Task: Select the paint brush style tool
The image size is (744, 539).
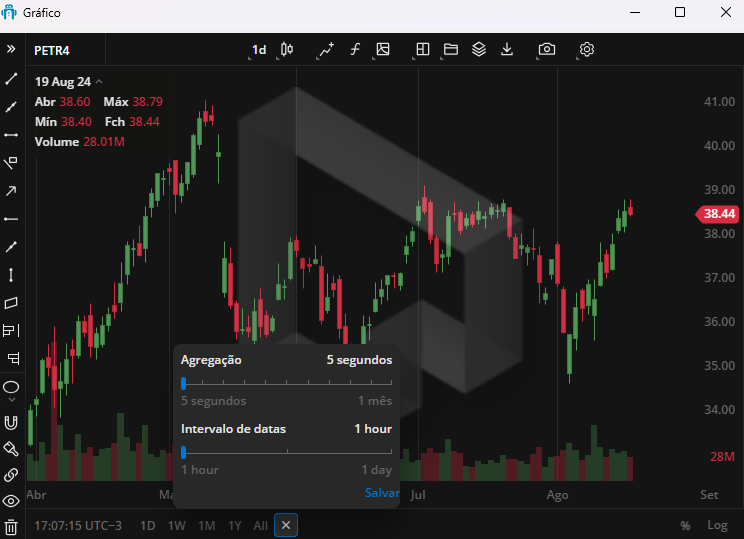Action: (11, 448)
